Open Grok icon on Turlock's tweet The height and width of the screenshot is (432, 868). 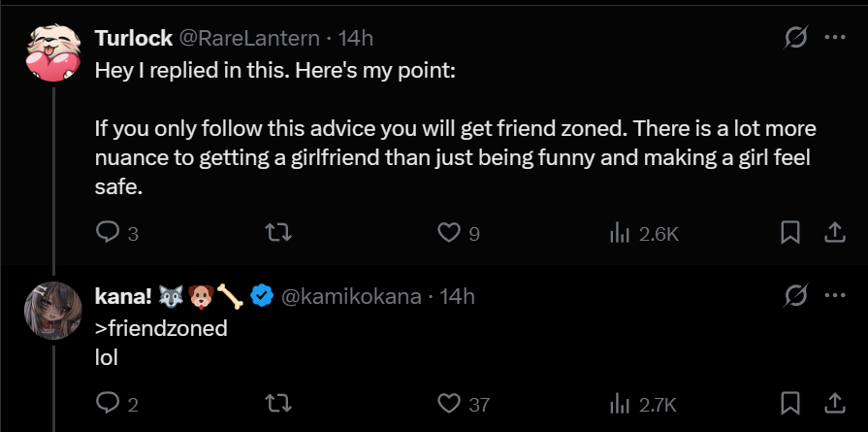click(795, 38)
